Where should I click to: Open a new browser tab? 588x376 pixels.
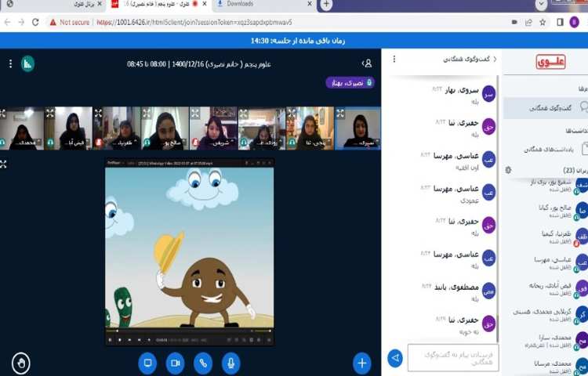click(326, 4)
